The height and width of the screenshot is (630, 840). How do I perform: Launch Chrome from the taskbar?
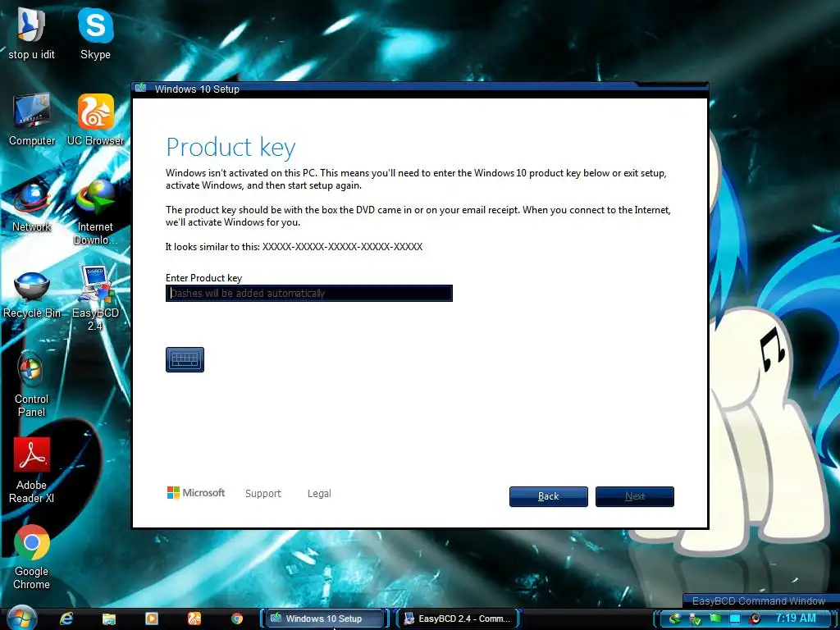tap(237, 619)
